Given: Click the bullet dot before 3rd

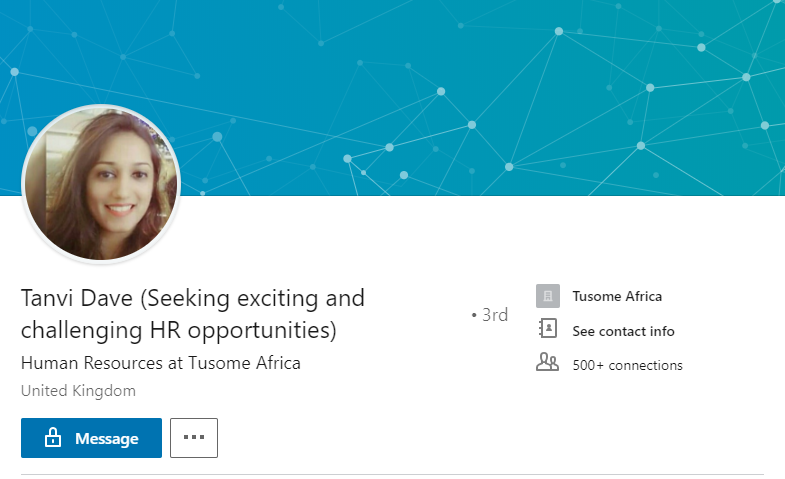Looking at the screenshot, I should tap(474, 316).
